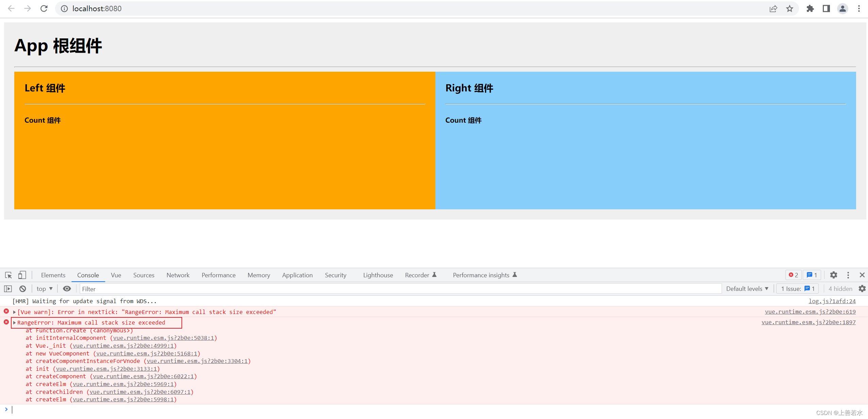Screen dimensions: 868x419
Task: Follow createChildren stack link at line 6097
Action: tap(140, 392)
